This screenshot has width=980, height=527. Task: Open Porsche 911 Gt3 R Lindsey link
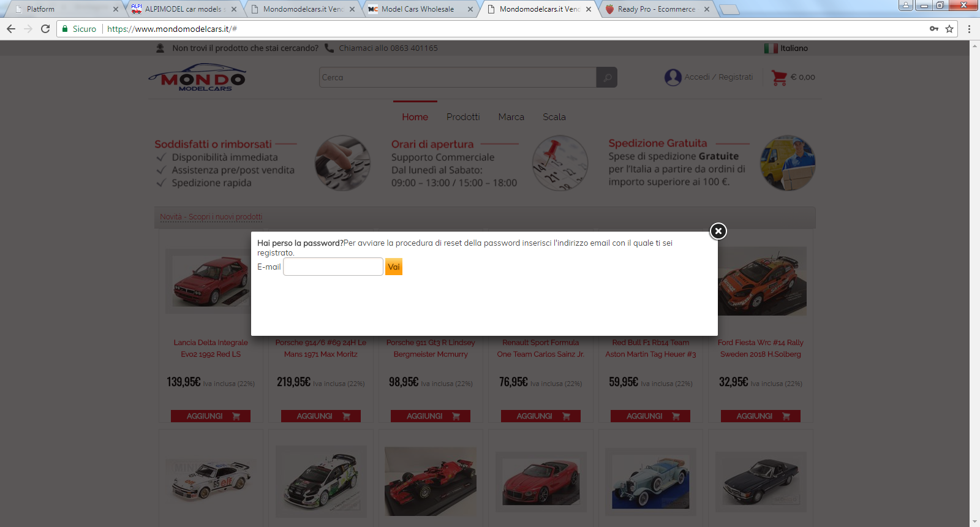431,348
